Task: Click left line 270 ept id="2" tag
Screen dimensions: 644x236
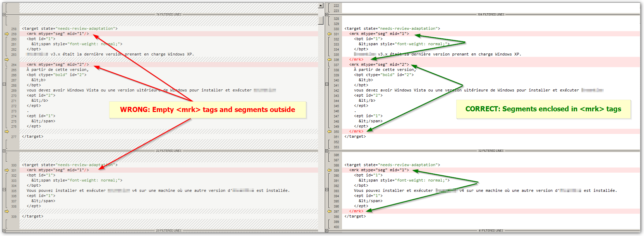Action: coord(41,96)
